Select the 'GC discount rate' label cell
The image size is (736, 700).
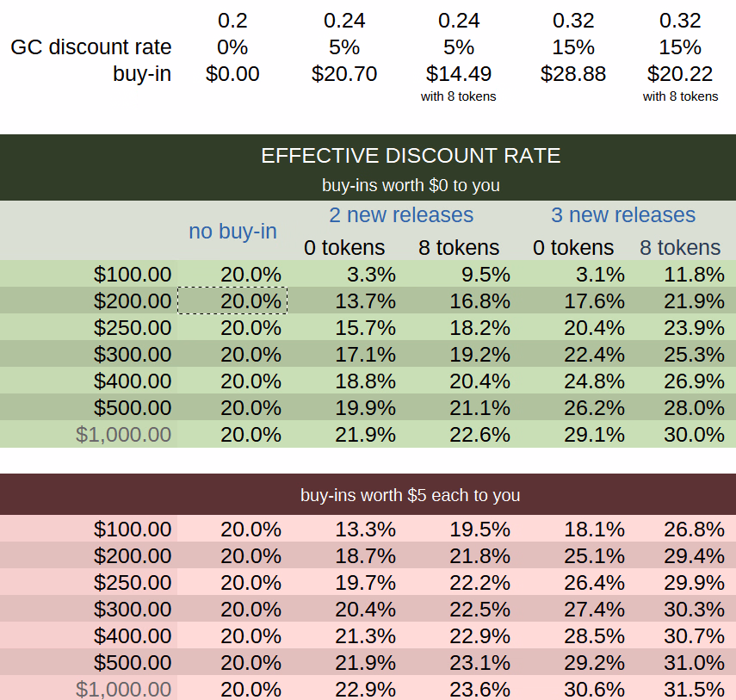pyautogui.click(x=90, y=47)
